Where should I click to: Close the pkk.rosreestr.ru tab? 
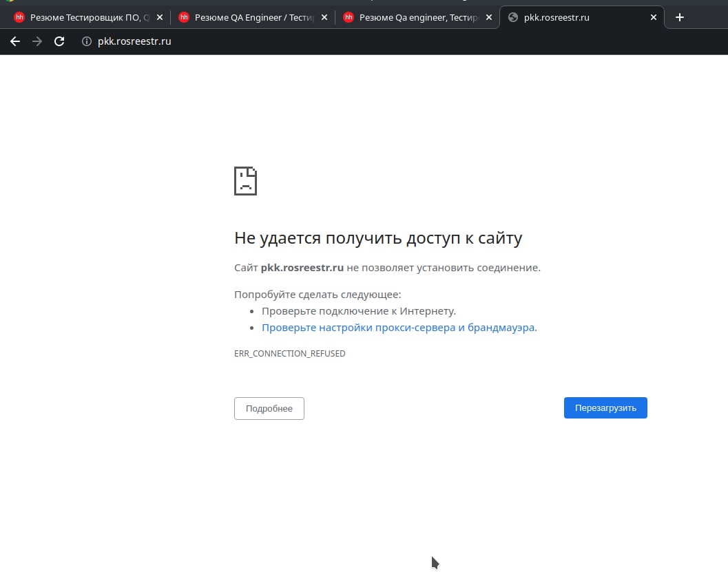click(x=653, y=17)
